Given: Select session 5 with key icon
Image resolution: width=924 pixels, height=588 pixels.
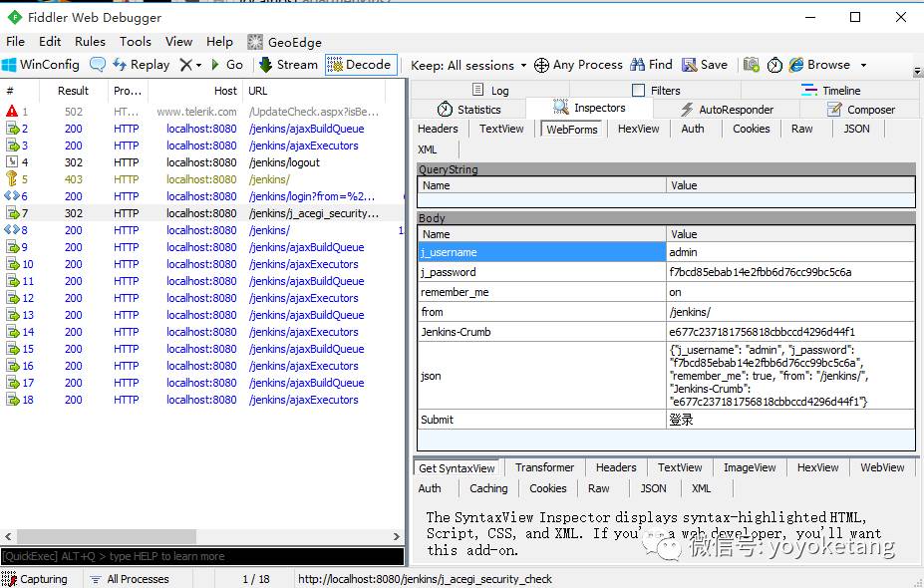Looking at the screenshot, I should point(201,179).
